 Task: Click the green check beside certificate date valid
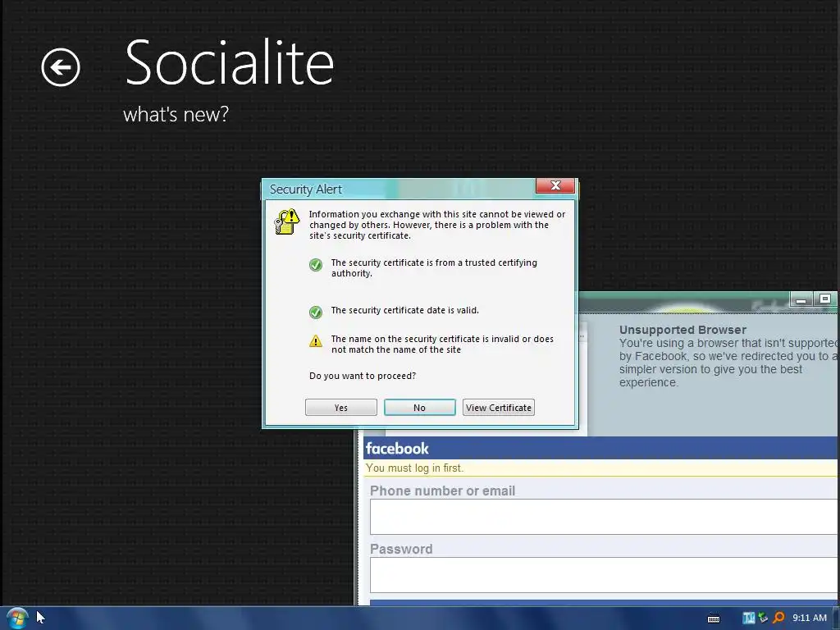tap(316, 312)
